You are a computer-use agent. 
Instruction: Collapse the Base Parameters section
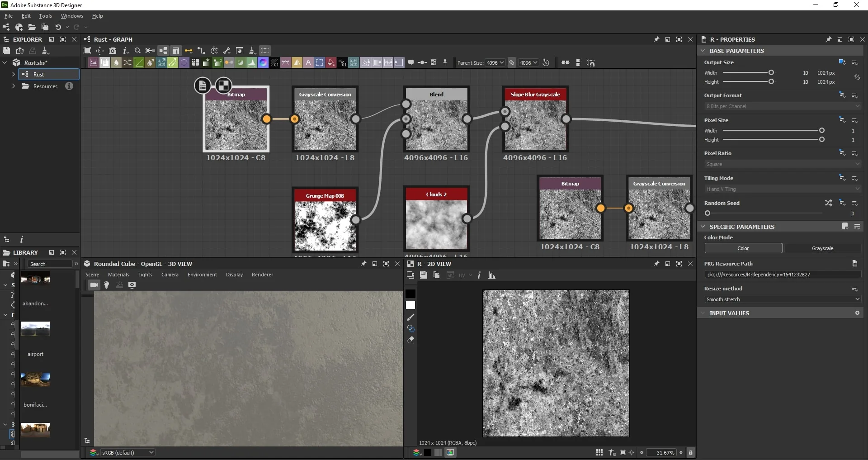703,51
